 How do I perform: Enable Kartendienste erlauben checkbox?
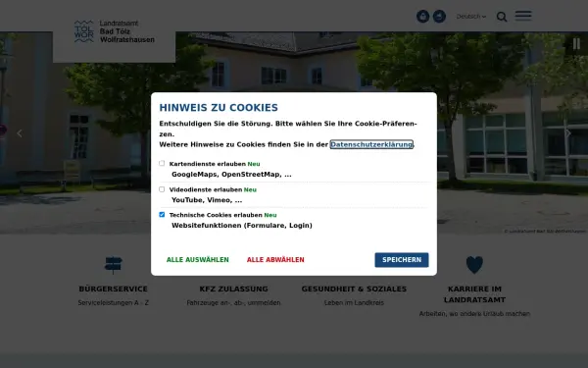(x=162, y=163)
